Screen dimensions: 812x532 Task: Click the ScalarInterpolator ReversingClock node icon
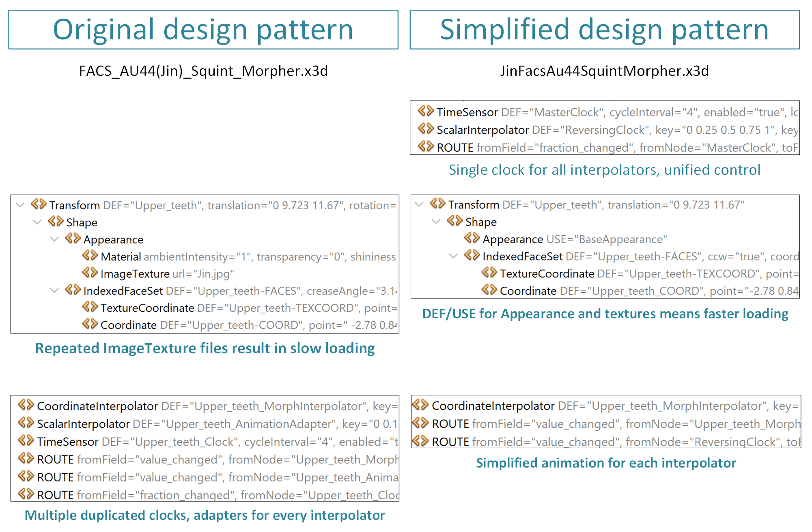(426, 129)
